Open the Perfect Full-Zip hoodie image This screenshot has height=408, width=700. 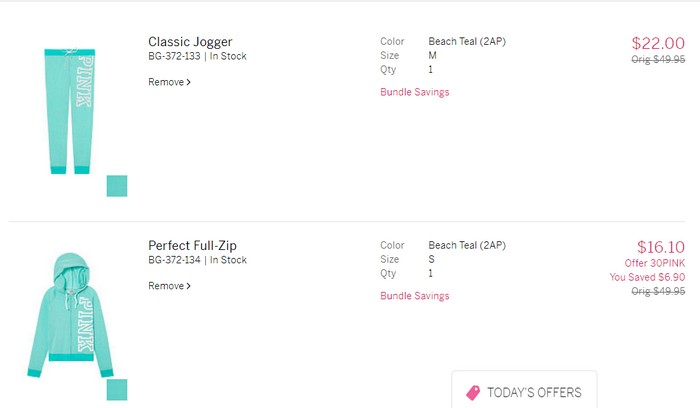(x=70, y=315)
